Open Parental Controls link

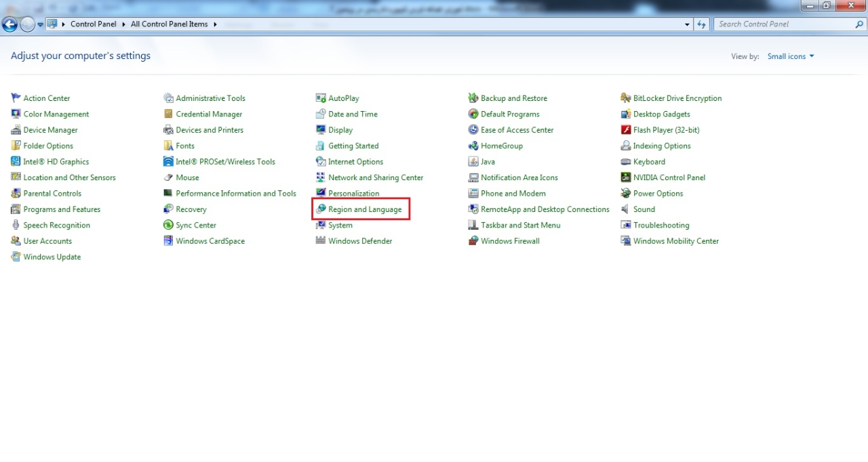[x=52, y=194]
